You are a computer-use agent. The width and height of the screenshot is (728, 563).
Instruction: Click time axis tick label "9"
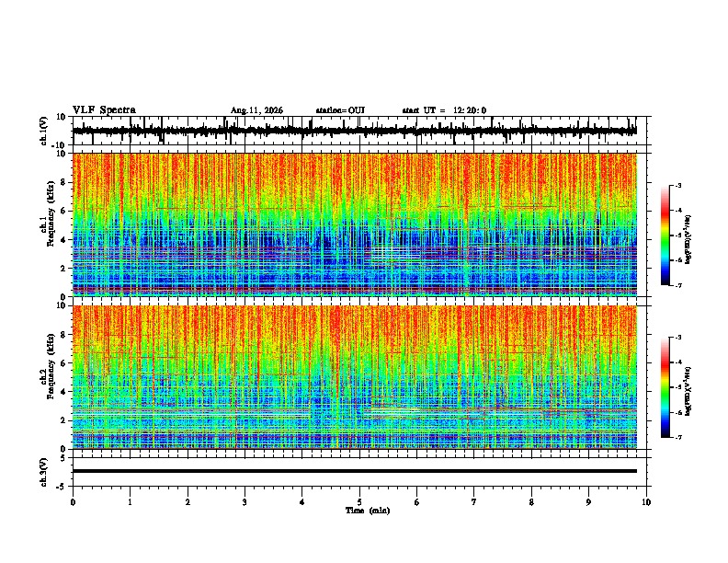pyautogui.click(x=588, y=502)
